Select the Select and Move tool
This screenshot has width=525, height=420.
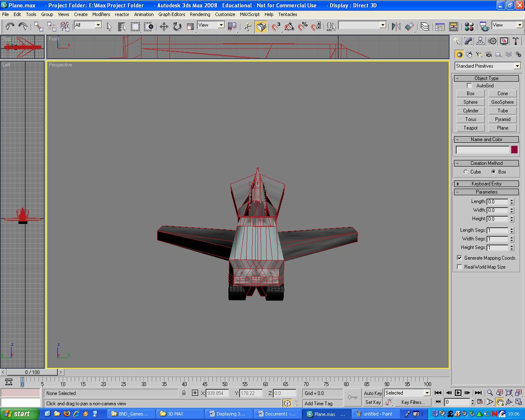[x=164, y=26]
